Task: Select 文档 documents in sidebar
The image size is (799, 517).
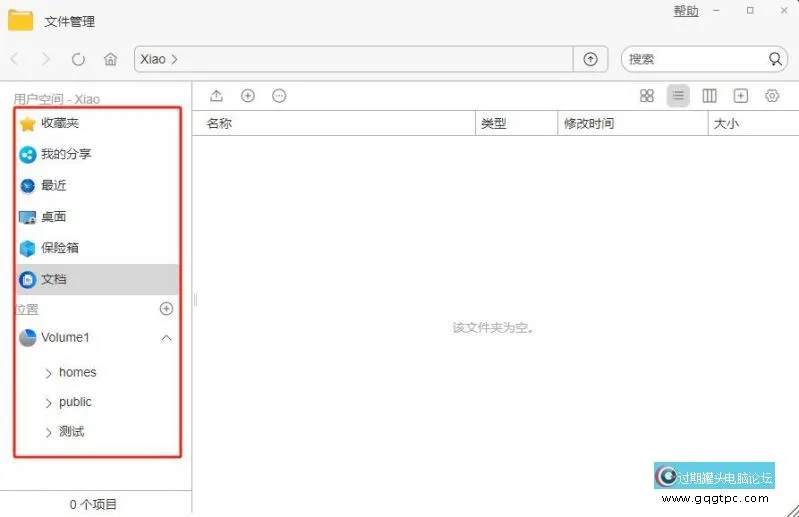Action: point(97,279)
